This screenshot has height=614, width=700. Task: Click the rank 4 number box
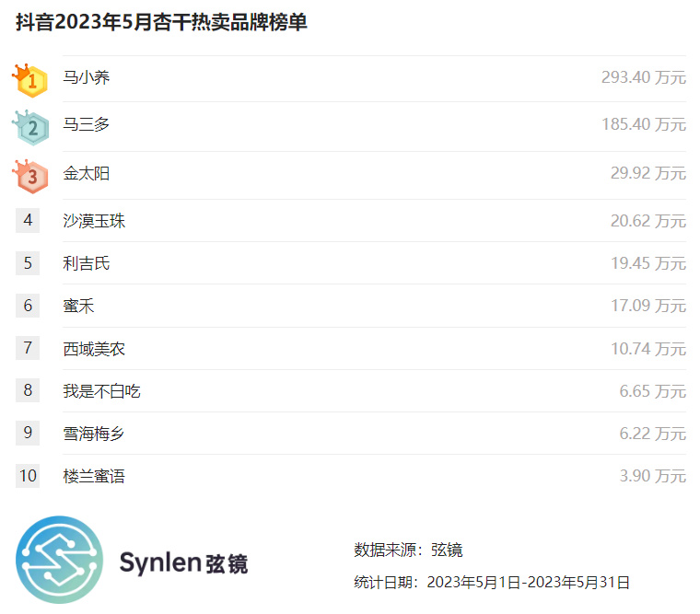[x=28, y=220]
